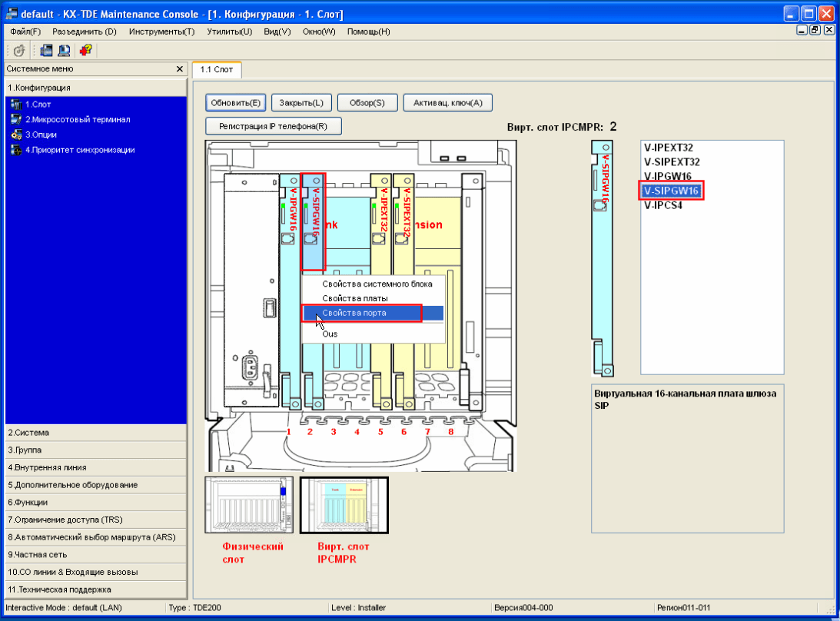This screenshot has height=621, width=840.
Task: Choose Свойства системного блока in context menu
Action: 374,284
